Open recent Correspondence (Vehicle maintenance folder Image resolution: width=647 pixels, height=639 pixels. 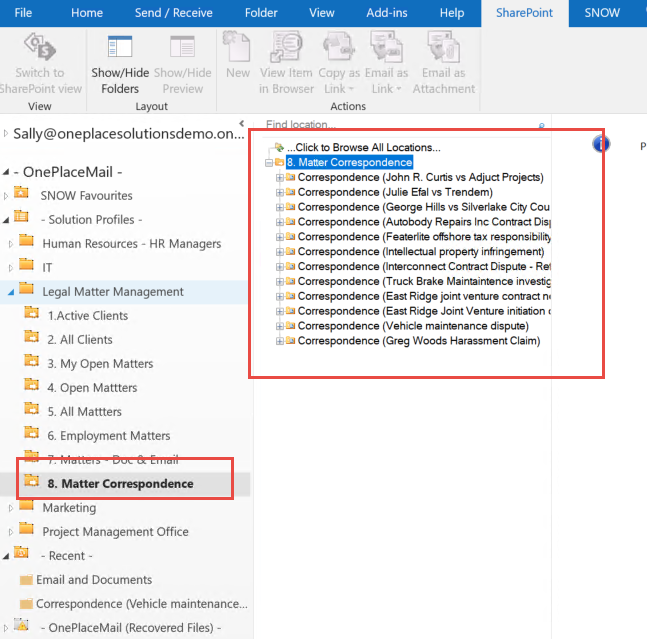(142, 604)
